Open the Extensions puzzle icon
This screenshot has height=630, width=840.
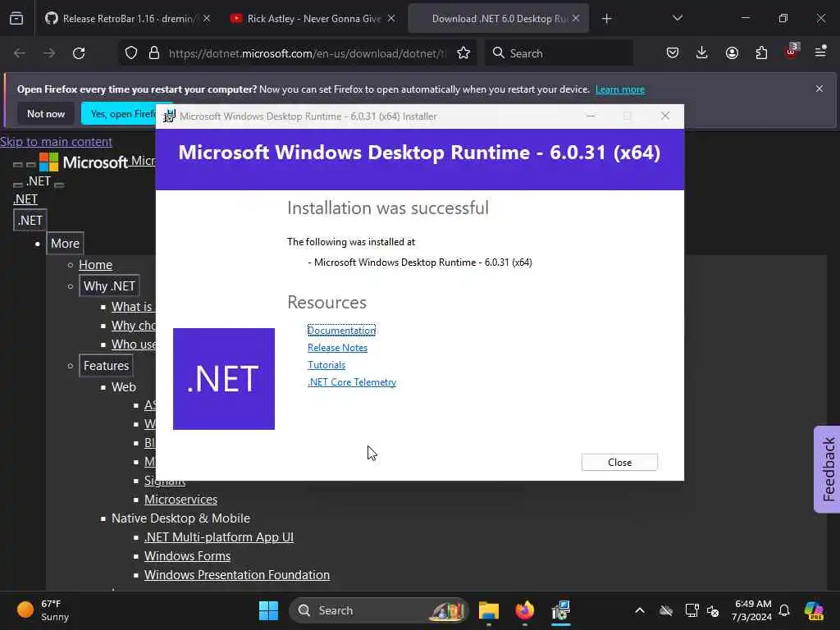point(761,52)
